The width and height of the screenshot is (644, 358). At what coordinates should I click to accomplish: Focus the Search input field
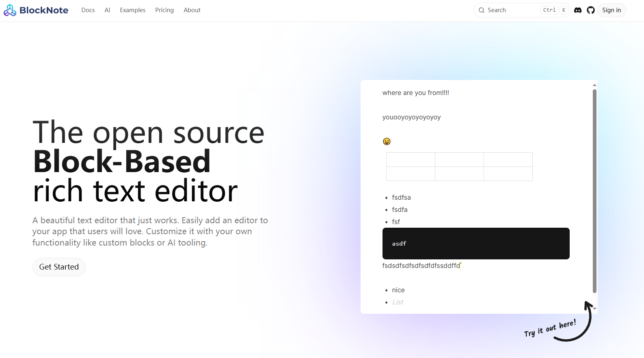click(512, 10)
